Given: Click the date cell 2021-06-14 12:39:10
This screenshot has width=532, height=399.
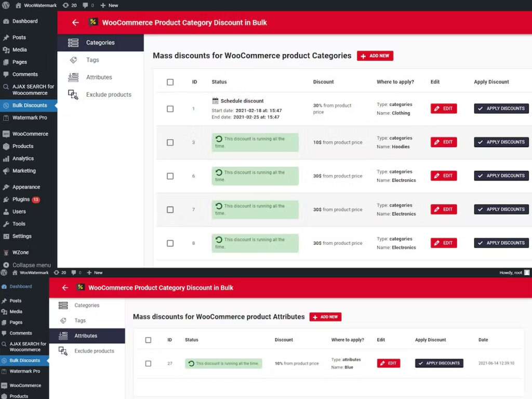Looking at the screenshot, I should point(496,363).
